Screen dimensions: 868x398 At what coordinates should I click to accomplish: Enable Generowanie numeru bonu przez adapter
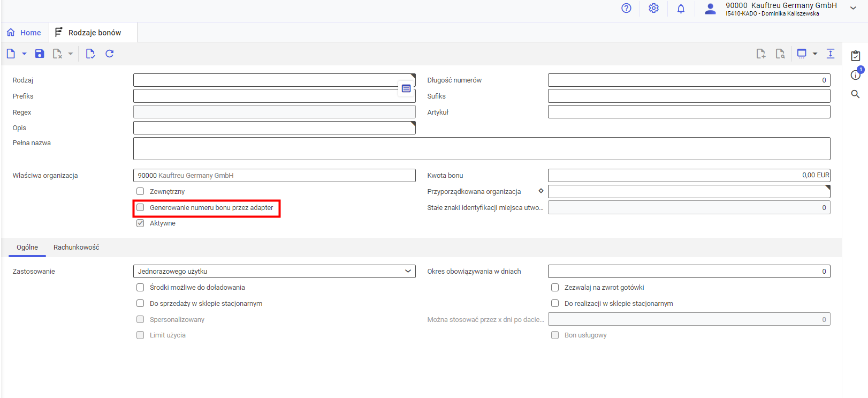tap(140, 207)
